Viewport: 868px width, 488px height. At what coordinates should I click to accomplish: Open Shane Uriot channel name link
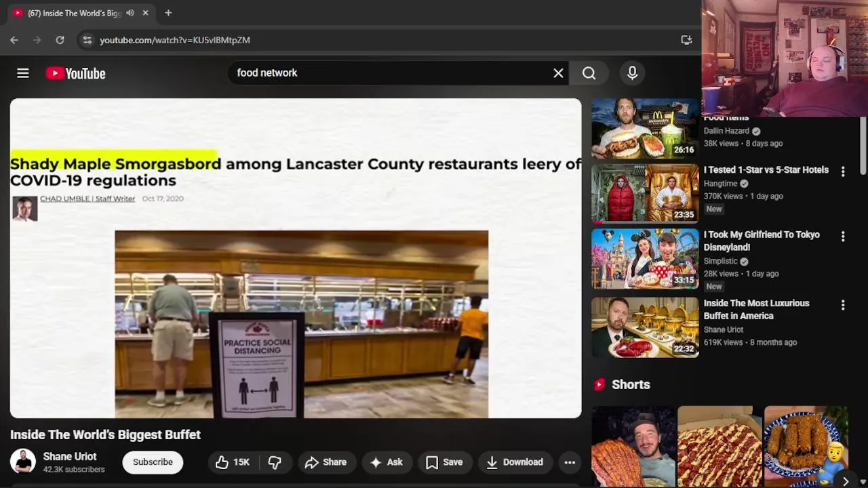(x=70, y=457)
